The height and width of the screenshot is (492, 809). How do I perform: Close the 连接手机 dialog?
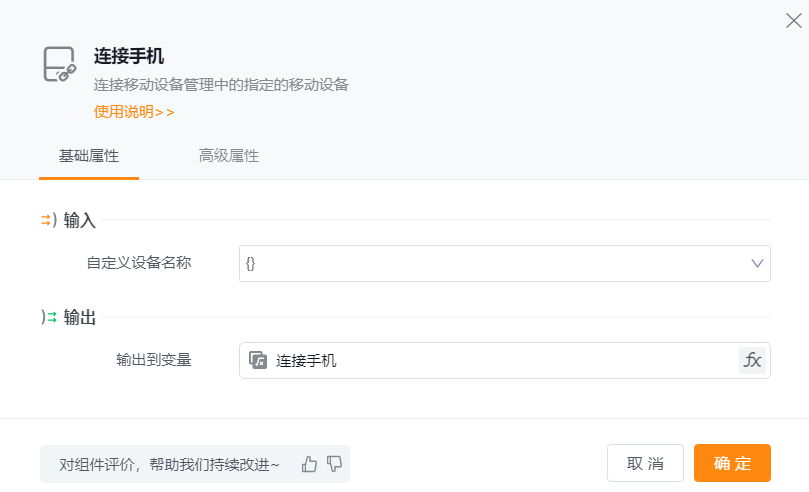point(793,21)
